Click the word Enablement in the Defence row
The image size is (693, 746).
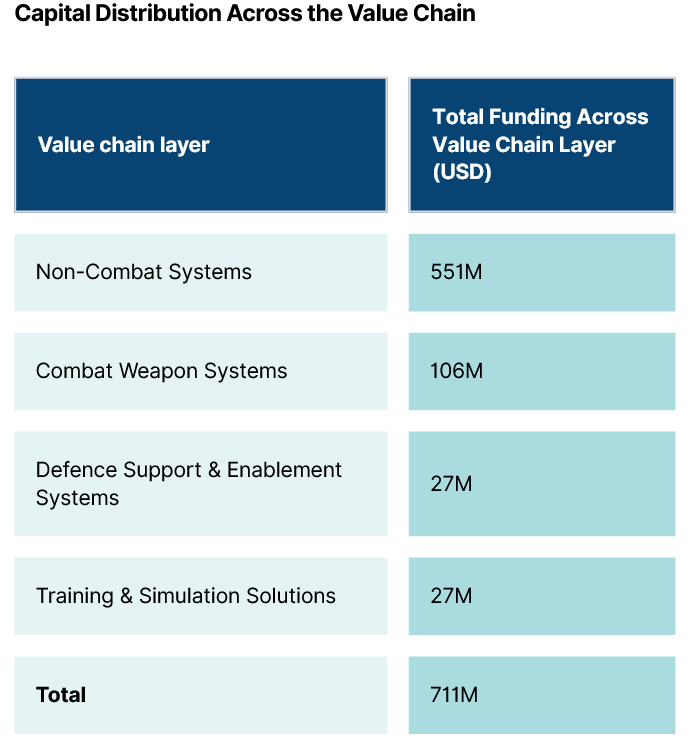coord(285,470)
